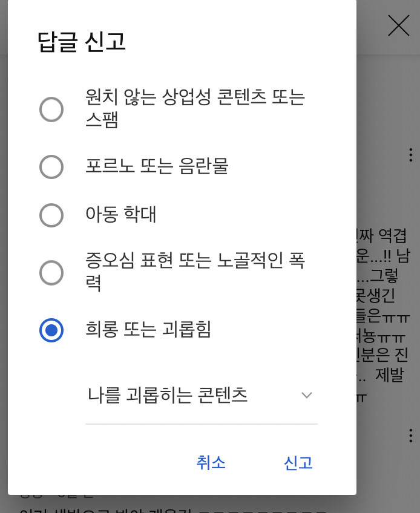Viewport: 420px width, 513px height.
Task: Select the radio circle for 스팸 option
Action: pyautogui.click(x=51, y=109)
